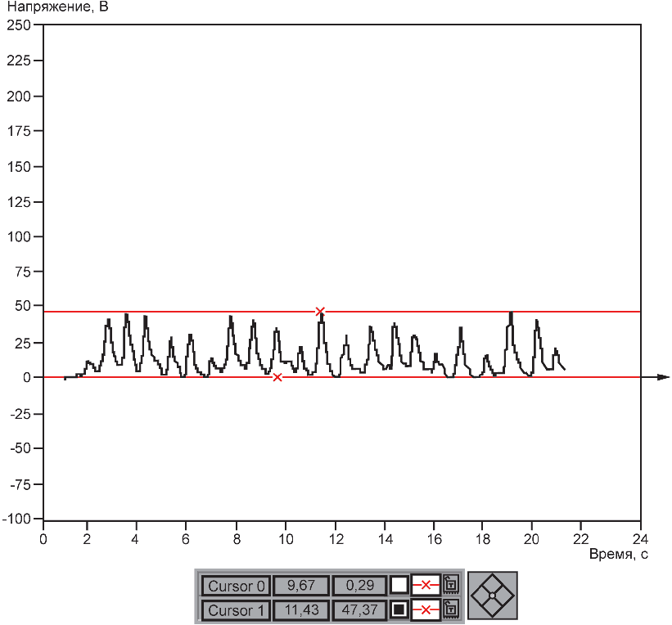The height and width of the screenshot is (625, 672).
Task: Select the red cursor marker at the 47 V peak
Action: [x=320, y=312]
